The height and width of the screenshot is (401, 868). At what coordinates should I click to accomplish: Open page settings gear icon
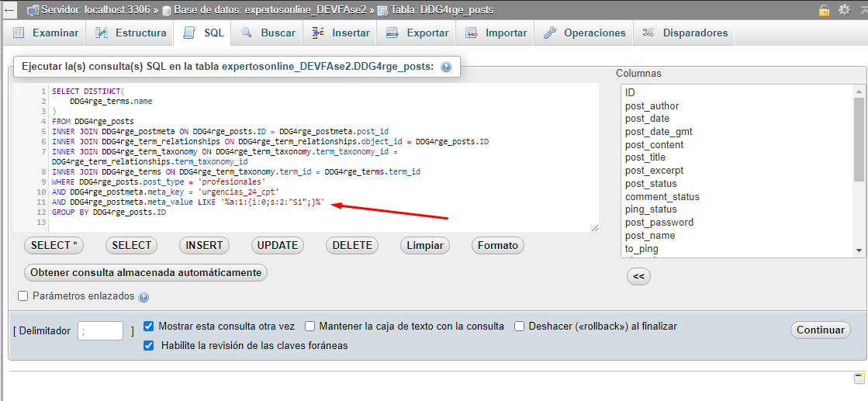pyautogui.click(x=844, y=10)
